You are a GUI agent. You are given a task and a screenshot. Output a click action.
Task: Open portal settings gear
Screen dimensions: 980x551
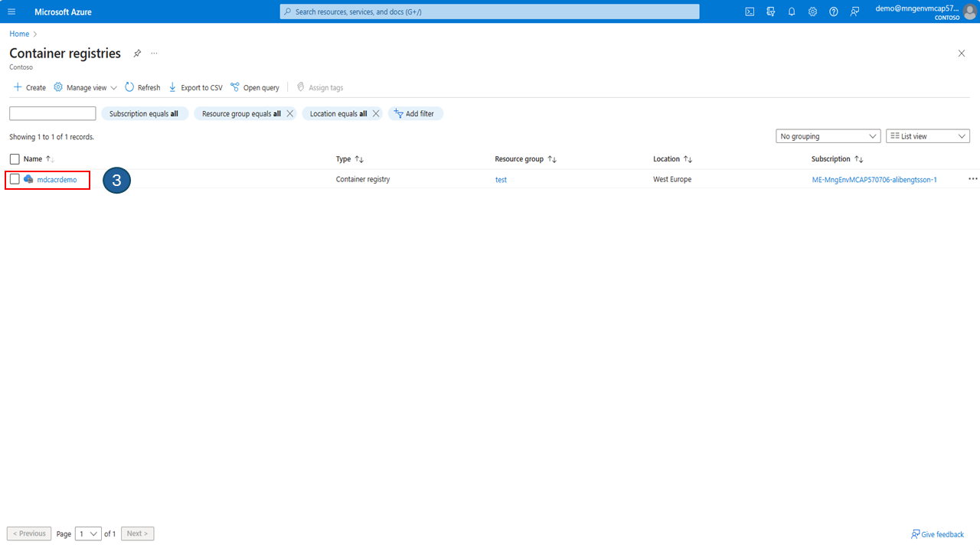pos(812,11)
